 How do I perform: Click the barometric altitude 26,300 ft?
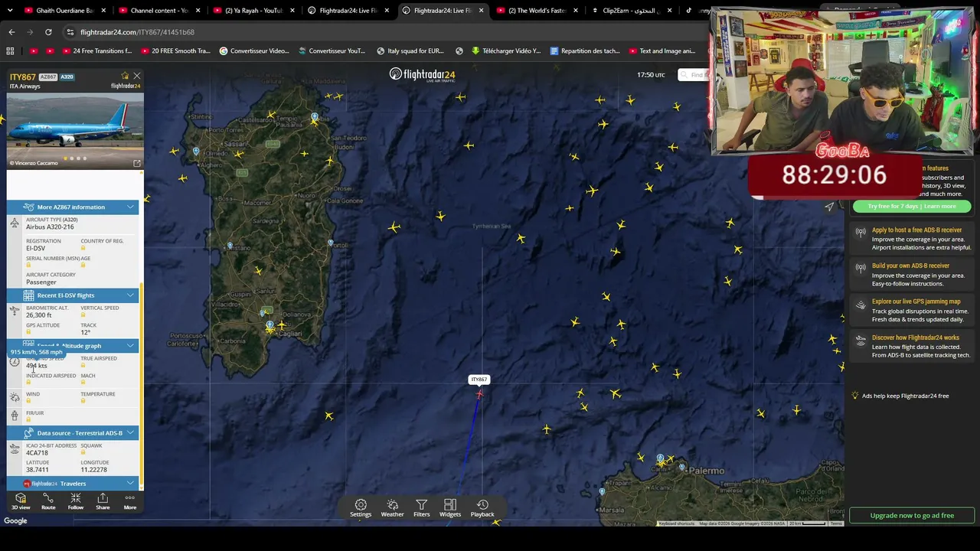(38, 315)
